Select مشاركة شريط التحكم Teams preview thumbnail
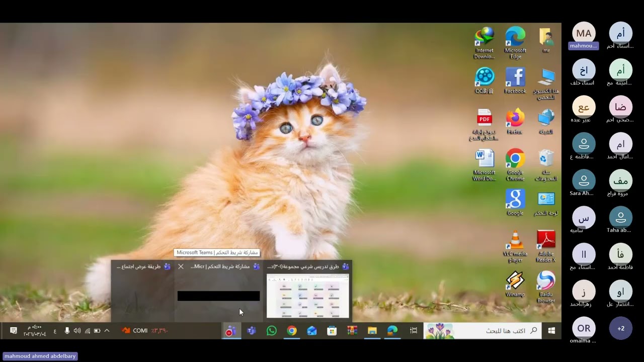Viewport: 644px width, 362px height. click(x=218, y=296)
